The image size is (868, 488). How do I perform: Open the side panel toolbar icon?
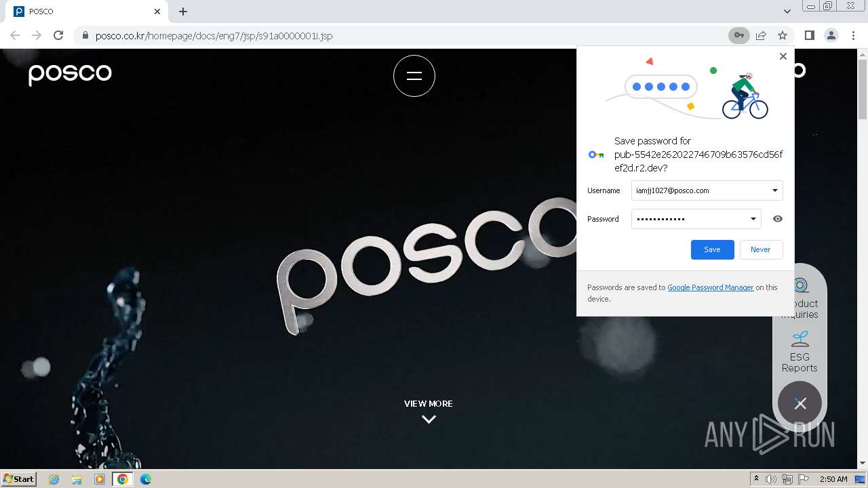(x=809, y=35)
